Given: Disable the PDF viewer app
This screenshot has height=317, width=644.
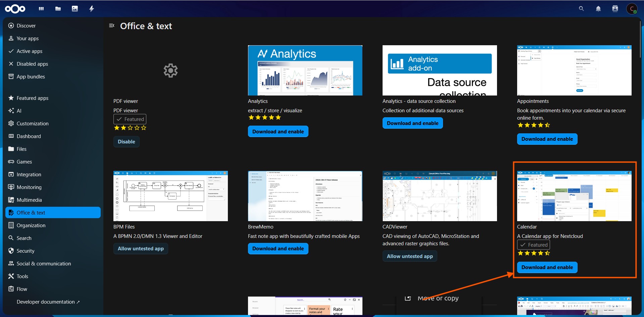Looking at the screenshot, I should point(126,142).
